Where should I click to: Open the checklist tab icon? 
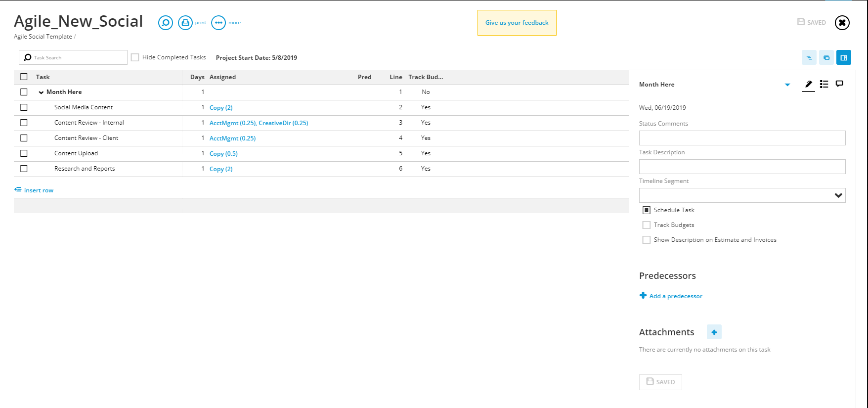tap(824, 84)
